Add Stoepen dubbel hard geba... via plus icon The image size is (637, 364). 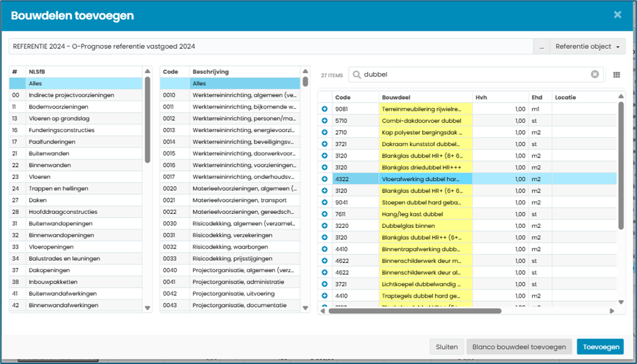point(324,202)
